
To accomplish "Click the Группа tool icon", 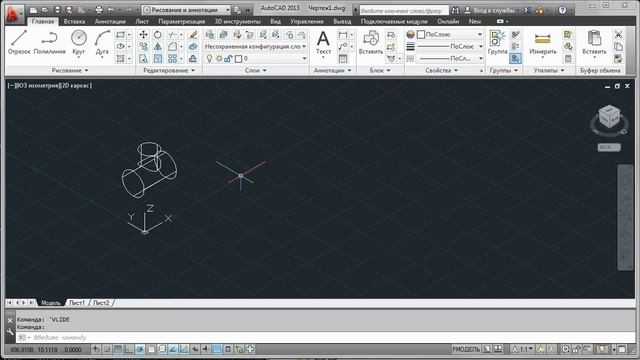I will coord(498,42).
